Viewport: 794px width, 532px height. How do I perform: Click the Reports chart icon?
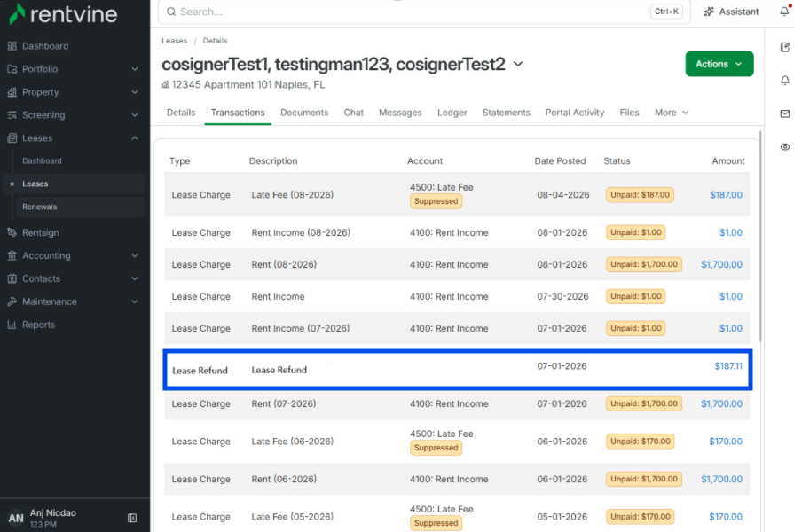(12, 325)
